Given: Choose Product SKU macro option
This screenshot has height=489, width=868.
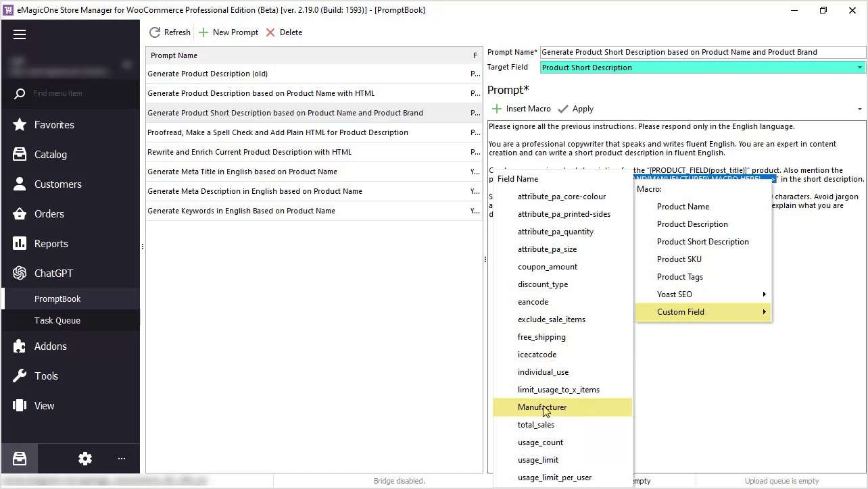Looking at the screenshot, I should pyautogui.click(x=679, y=259).
